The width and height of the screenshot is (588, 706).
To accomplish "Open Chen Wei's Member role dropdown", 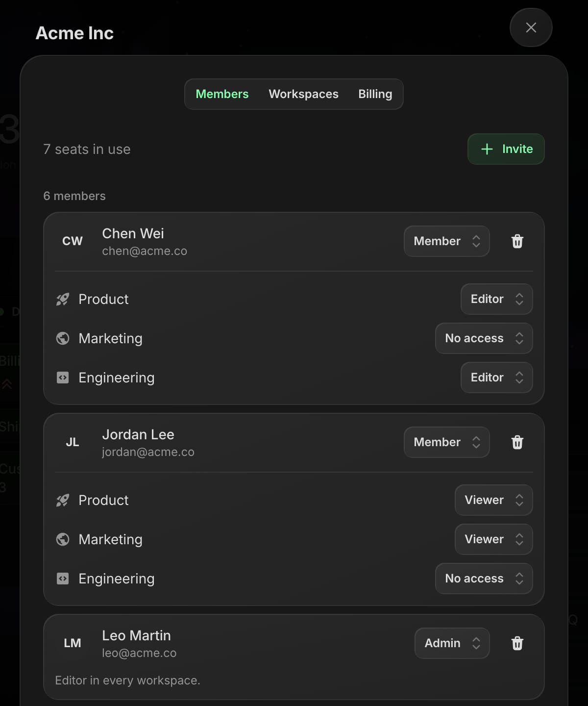I will (447, 241).
